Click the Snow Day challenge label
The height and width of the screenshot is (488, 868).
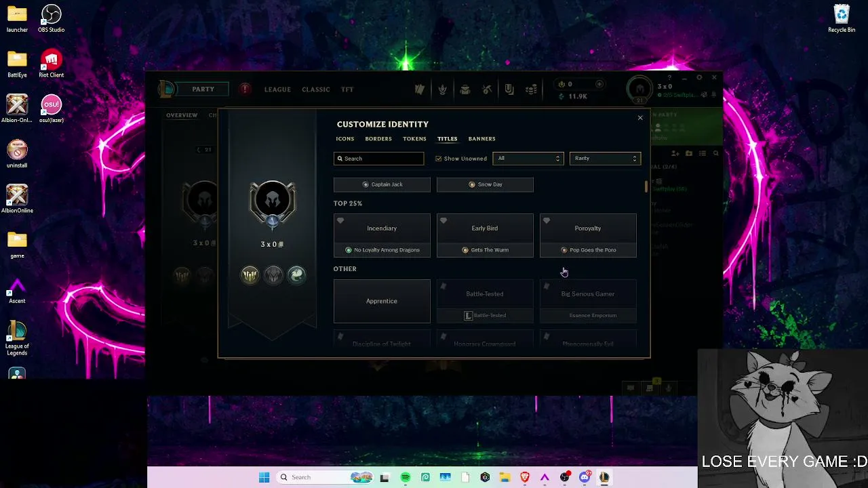pyautogui.click(x=485, y=184)
